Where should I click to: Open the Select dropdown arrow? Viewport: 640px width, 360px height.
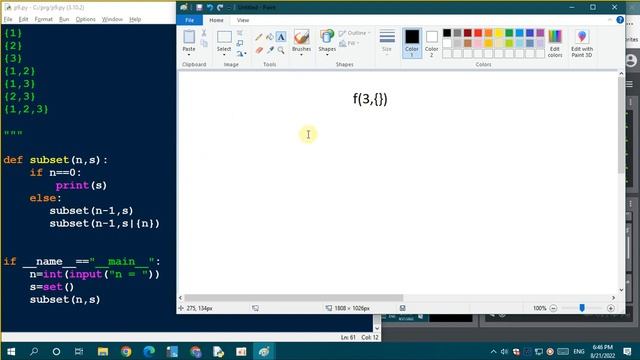[224, 55]
